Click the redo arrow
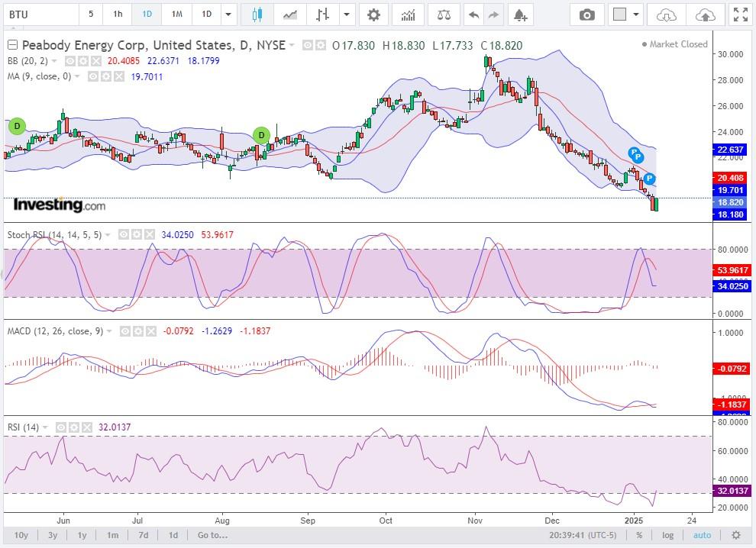 pos(494,15)
